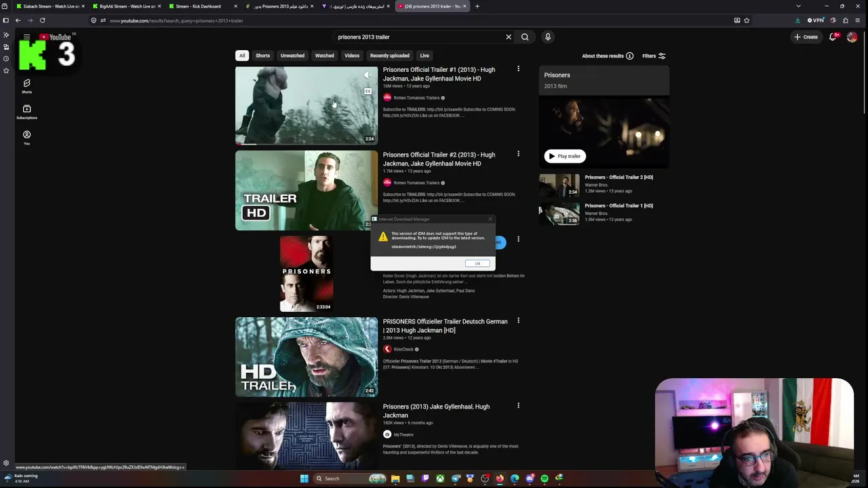This screenshot has height=488, width=868.
Task: Open Subscriptions in the YouTube sidebar
Action: 26,112
